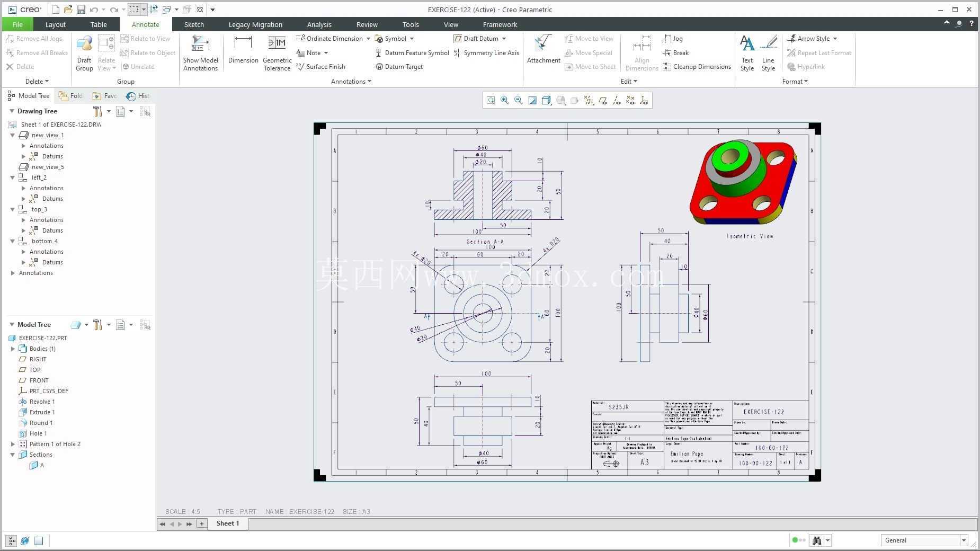Click the Zoom Out magnifier icon
Screen dimensions: 980x551
(x=519, y=100)
